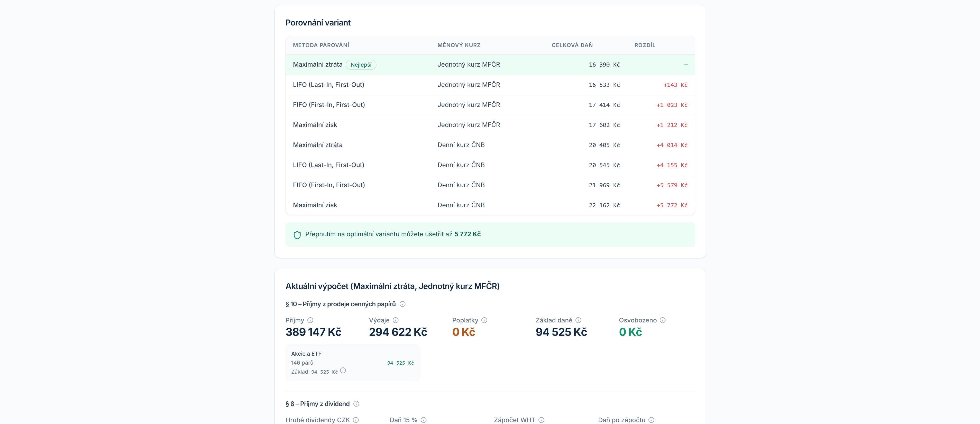Click info icon beside Daň po zápočtu
Image resolution: width=980 pixels, height=424 pixels.
(x=651, y=420)
